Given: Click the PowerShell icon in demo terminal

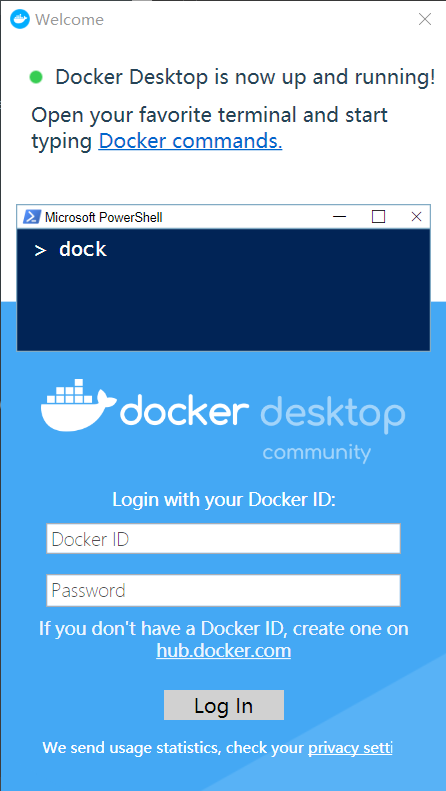Looking at the screenshot, I should (x=32, y=217).
